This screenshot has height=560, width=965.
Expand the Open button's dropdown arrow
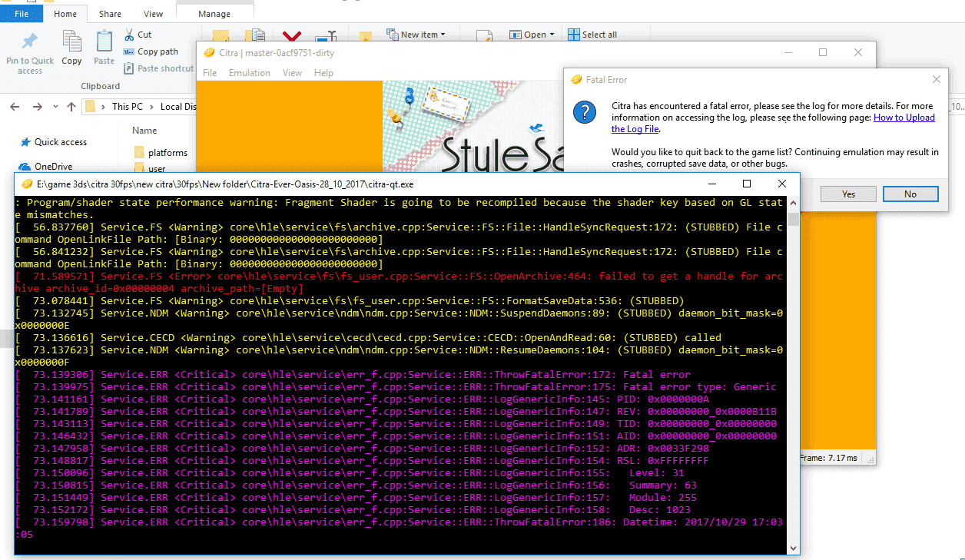point(552,35)
